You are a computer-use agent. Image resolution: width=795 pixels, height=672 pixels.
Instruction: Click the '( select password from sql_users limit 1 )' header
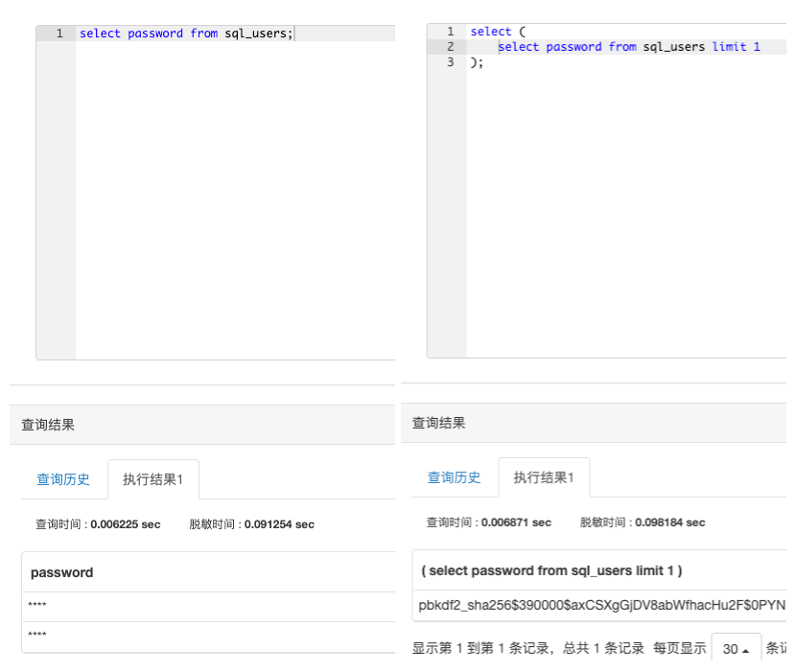(x=551, y=570)
